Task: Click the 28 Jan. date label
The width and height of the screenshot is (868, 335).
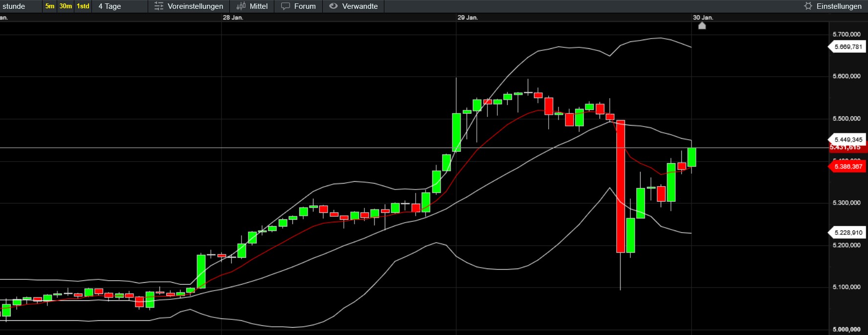Action: click(233, 18)
